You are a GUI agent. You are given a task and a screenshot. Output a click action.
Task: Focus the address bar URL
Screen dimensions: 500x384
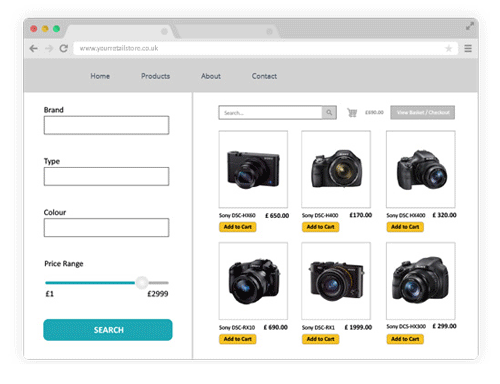click(x=265, y=49)
